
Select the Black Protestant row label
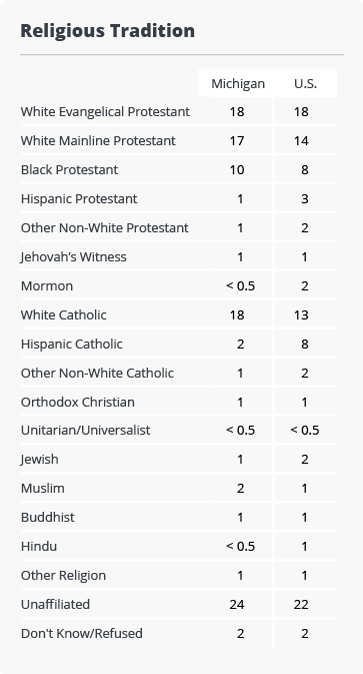pos(69,170)
